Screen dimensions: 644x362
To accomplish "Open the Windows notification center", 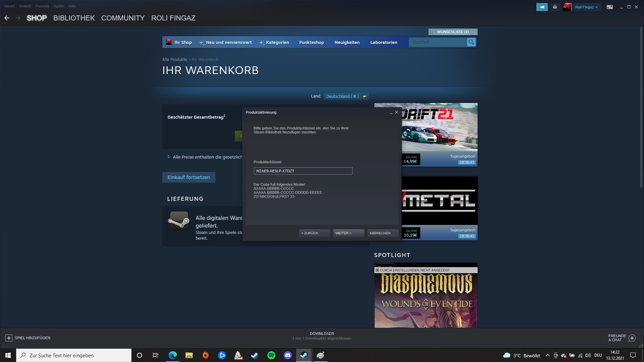I will pyautogui.click(x=633, y=355).
